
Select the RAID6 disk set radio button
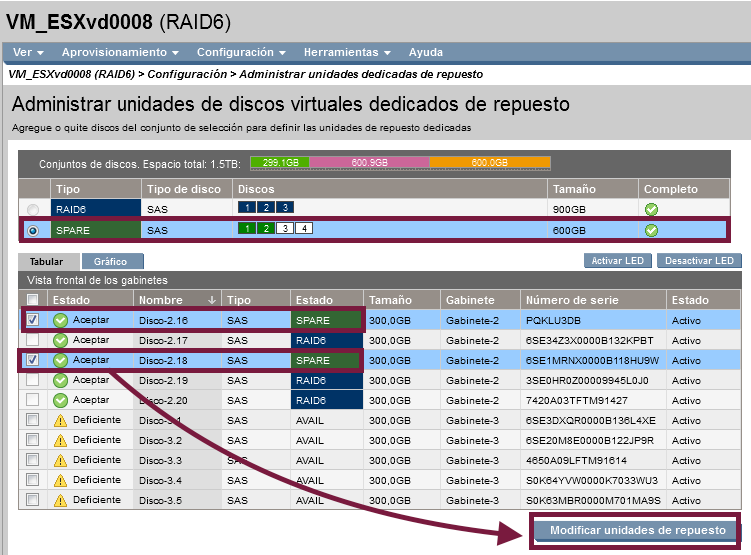click(x=35, y=210)
